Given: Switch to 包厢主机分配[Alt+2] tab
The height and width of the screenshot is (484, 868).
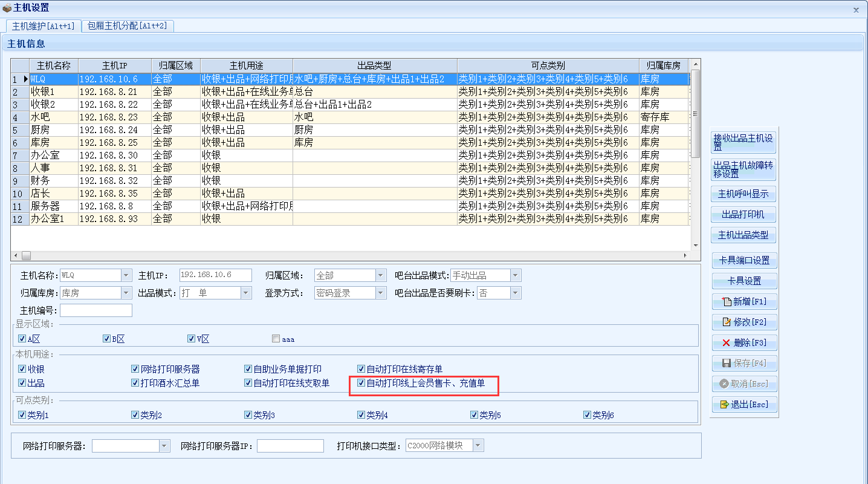Looking at the screenshot, I should tap(128, 26).
